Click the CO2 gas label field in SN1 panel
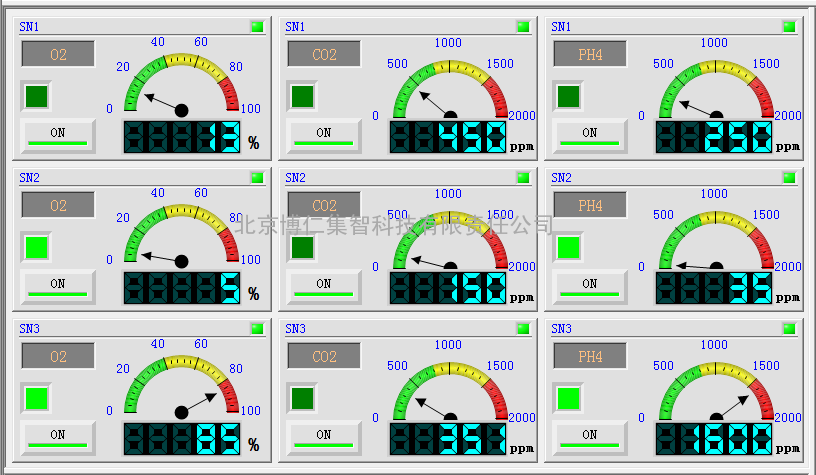 (324, 54)
